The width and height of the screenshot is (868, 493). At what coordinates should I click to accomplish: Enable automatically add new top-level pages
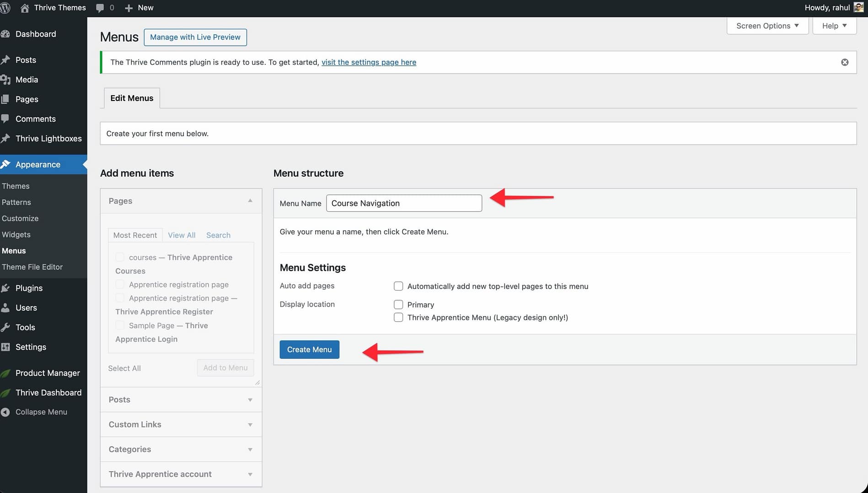coord(398,286)
